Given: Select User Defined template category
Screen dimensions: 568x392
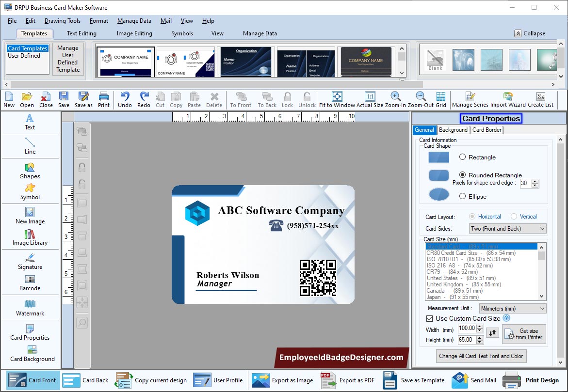Looking at the screenshot, I should [x=24, y=56].
